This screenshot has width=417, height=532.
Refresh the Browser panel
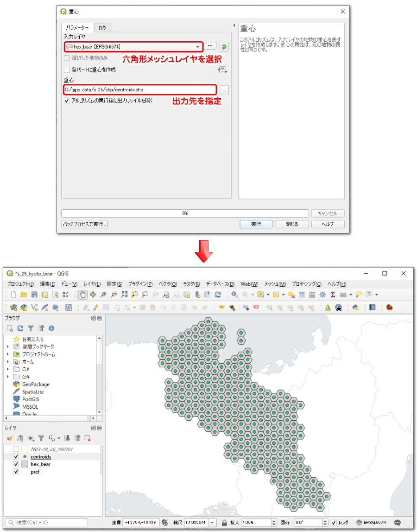point(20,328)
